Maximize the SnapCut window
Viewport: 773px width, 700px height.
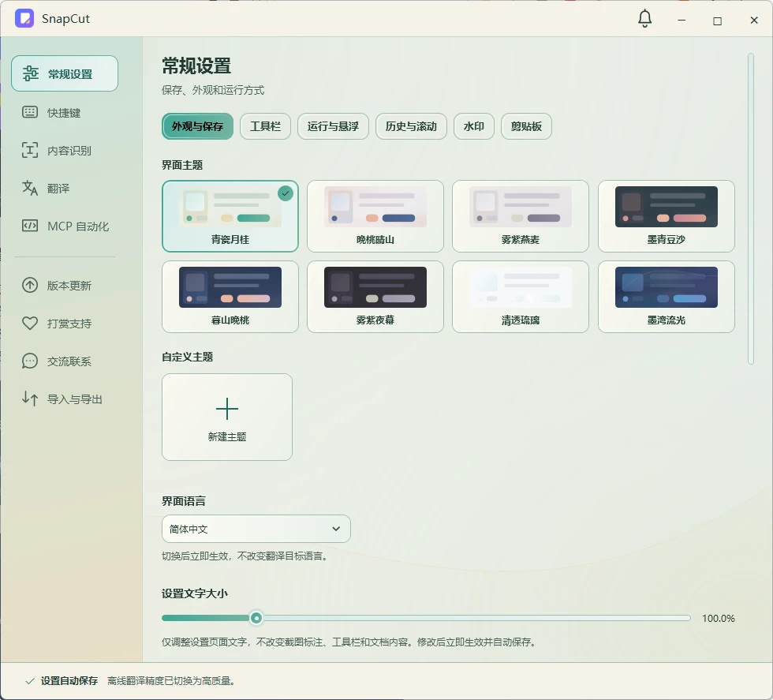tap(717, 21)
